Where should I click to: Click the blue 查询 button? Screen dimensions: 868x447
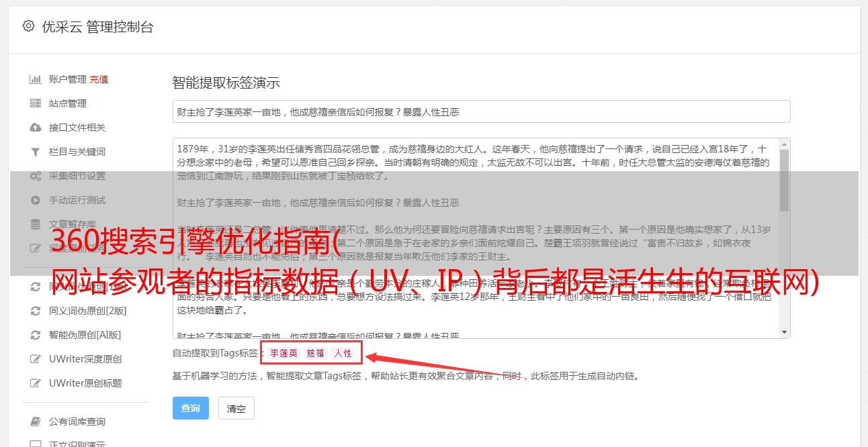pos(191,408)
